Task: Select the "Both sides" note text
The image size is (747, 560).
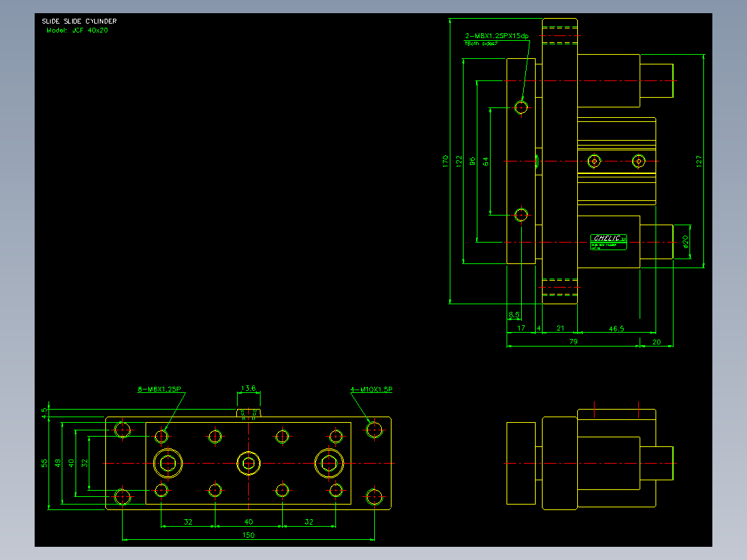Action: point(481,44)
